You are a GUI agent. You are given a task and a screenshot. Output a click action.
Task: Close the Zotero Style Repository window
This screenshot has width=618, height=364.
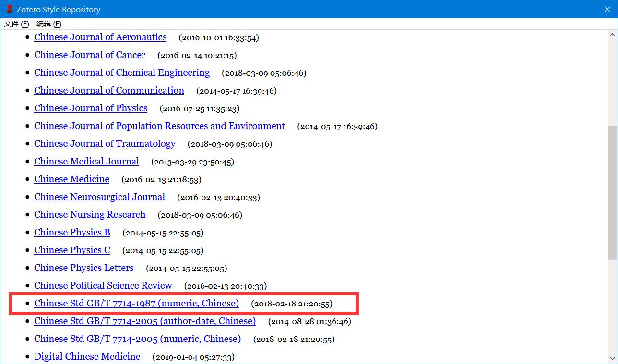point(607,9)
